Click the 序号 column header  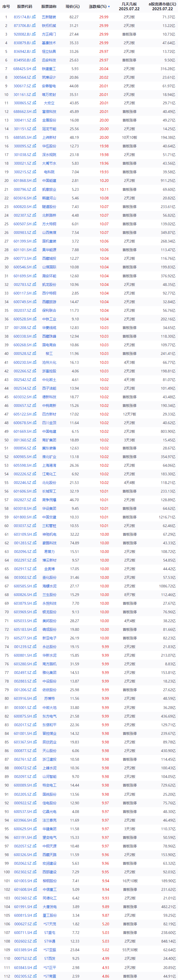(x=6, y=6)
